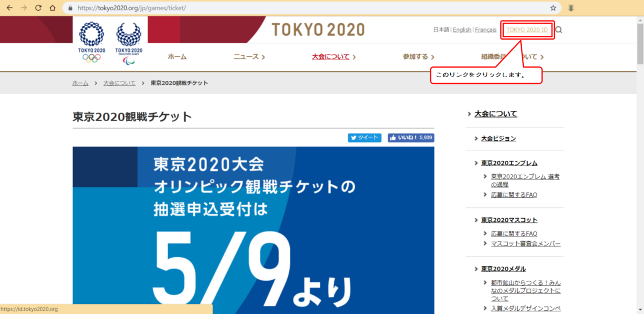
Task: Switch language to Français
Action: coord(486,30)
